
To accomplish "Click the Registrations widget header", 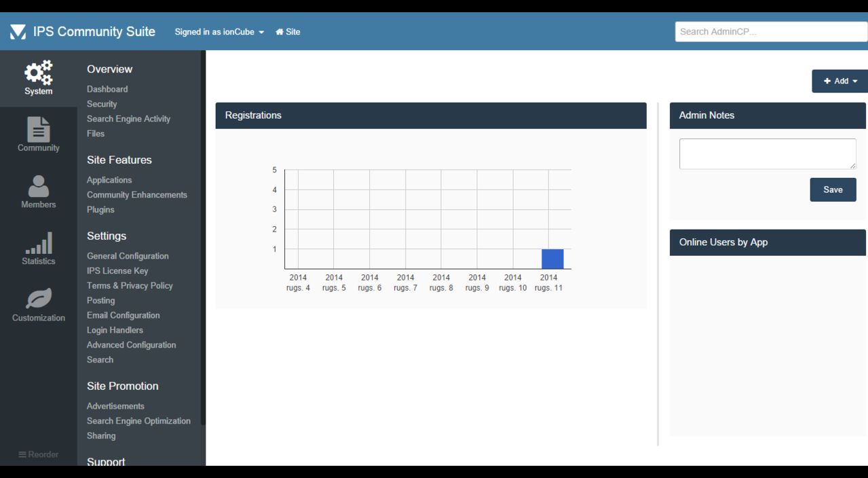I will pos(431,115).
